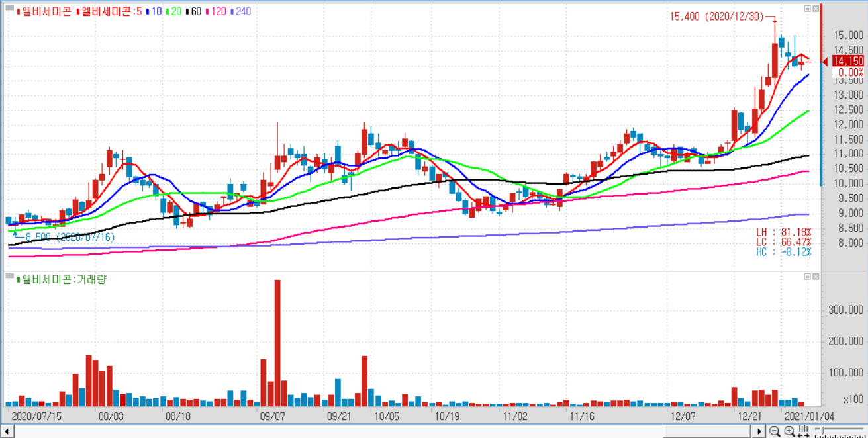Click the scrollbar right arrow button
Viewport: 868px width, 438px height.
759,431
